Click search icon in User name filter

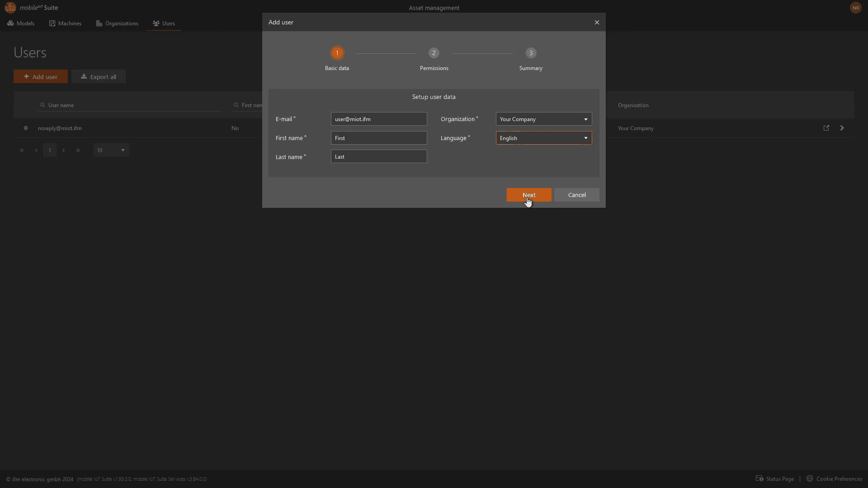[42, 105]
